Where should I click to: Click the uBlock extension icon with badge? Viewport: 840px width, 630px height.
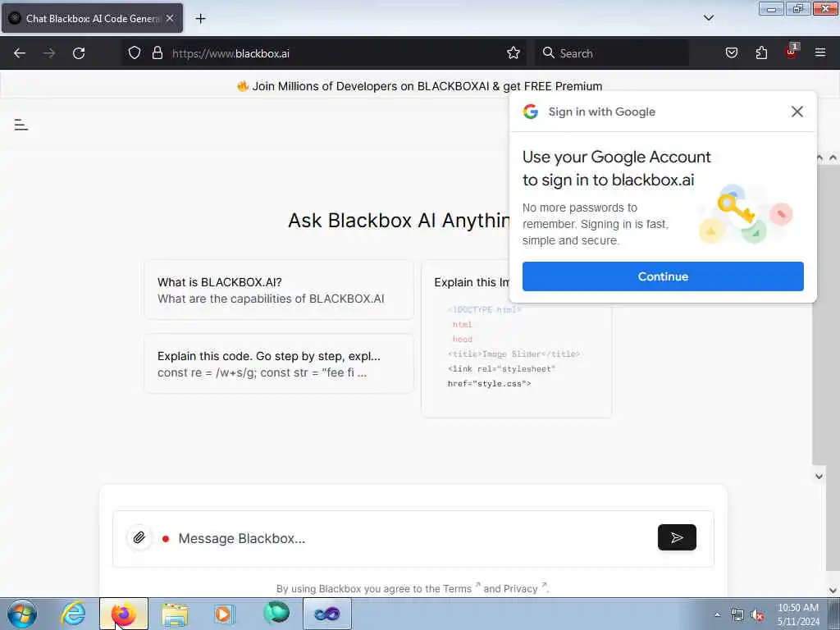(792, 52)
